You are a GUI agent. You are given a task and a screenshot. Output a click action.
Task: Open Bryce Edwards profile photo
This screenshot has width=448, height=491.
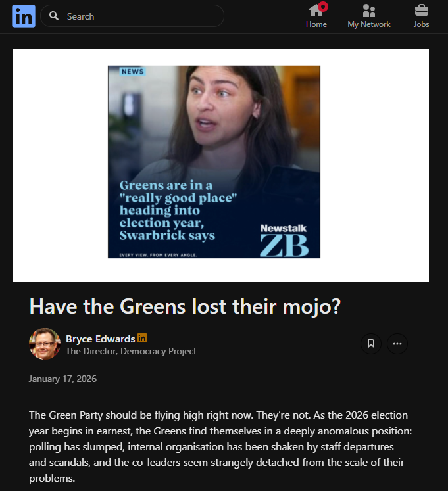coord(45,344)
